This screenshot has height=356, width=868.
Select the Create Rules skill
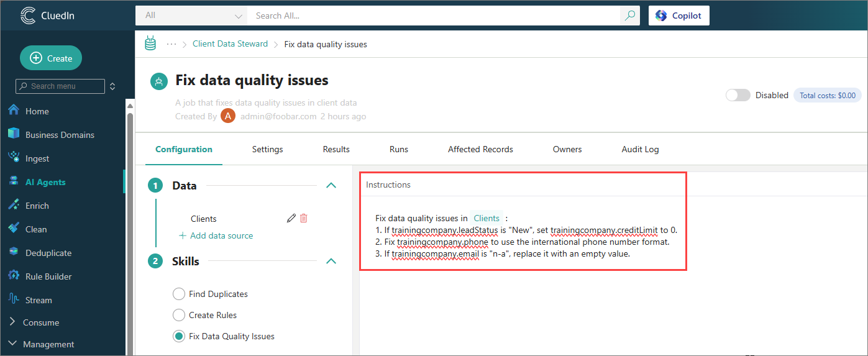point(179,315)
